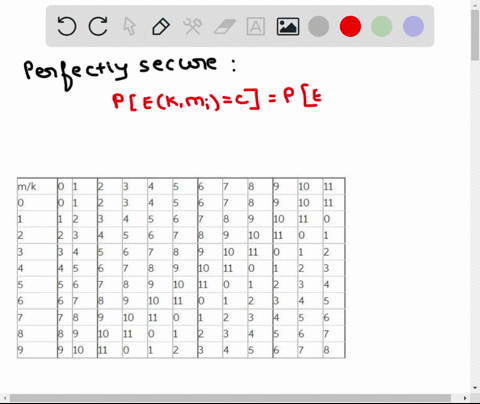The width and height of the screenshot is (480, 404).
Task: Click the vertical scrollbar thumb
Action: tap(475, 35)
